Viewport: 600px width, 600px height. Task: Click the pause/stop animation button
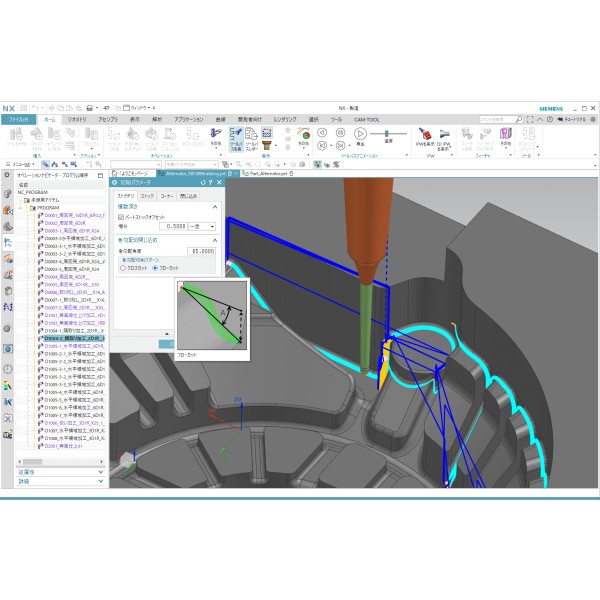click(x=340, y=133)
